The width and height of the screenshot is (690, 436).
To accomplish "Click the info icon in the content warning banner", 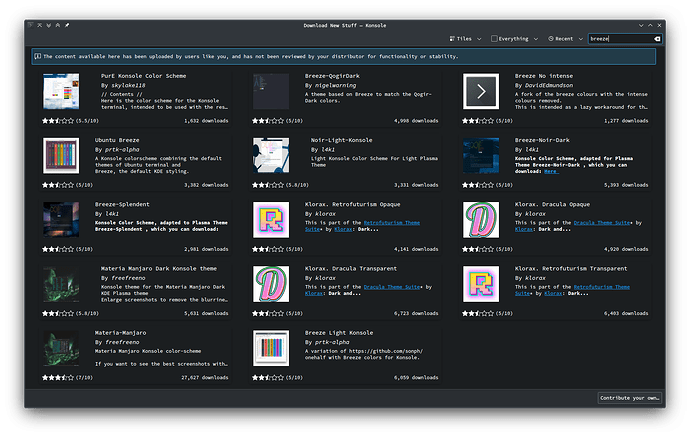I will pos(38,56).
